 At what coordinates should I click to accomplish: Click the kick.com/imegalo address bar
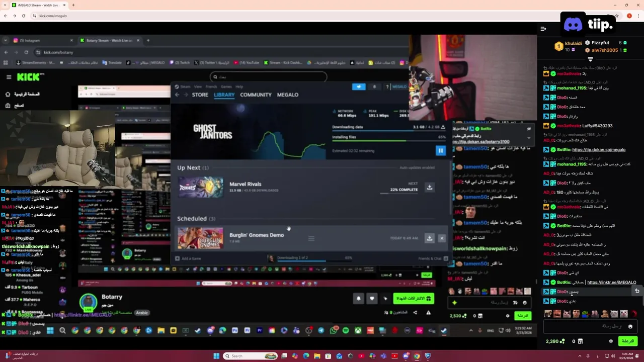tap(322, 16)
